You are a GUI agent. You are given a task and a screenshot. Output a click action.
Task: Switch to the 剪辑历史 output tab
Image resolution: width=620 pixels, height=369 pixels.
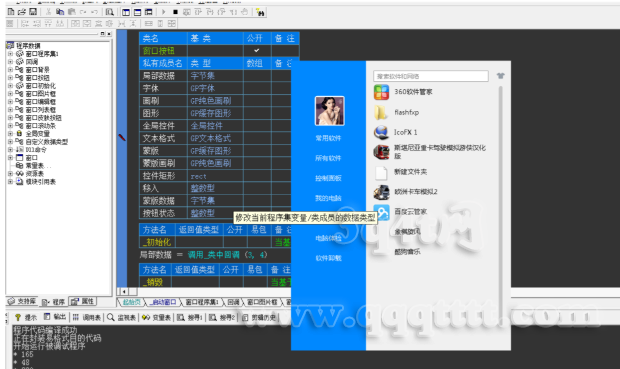[259, 317]
